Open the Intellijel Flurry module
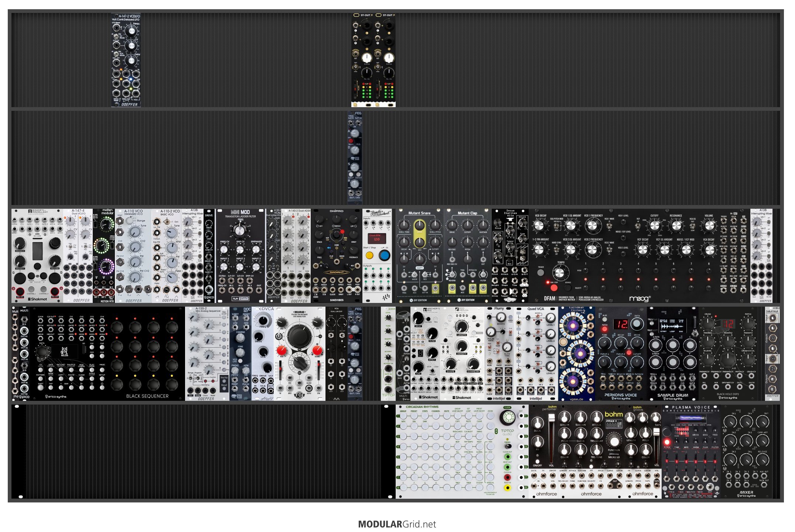Screen dimensions: 795x532 point(499,354)
